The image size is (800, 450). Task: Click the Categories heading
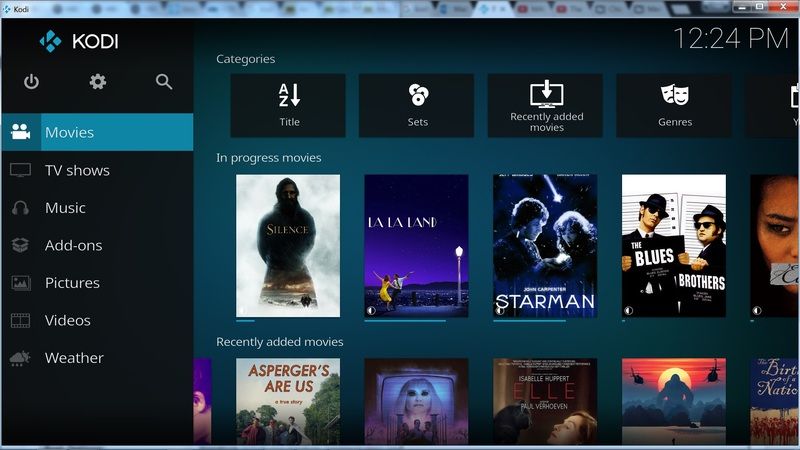[x=245, y=59]
